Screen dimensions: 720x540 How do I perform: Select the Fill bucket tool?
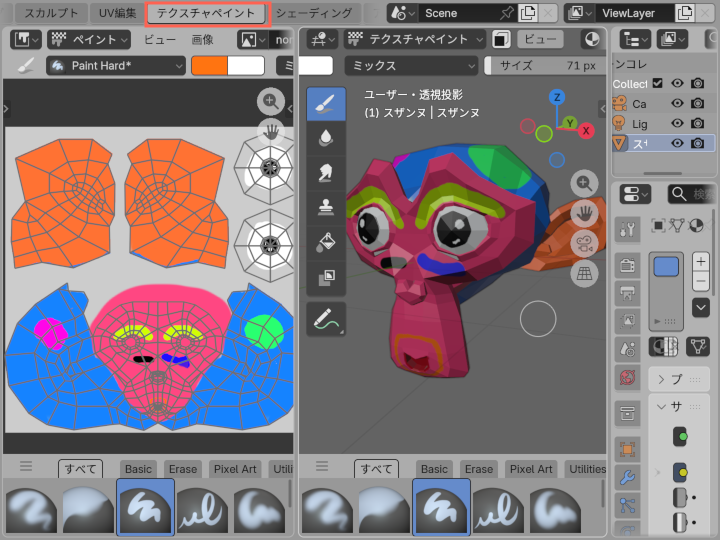coord(326,241)
